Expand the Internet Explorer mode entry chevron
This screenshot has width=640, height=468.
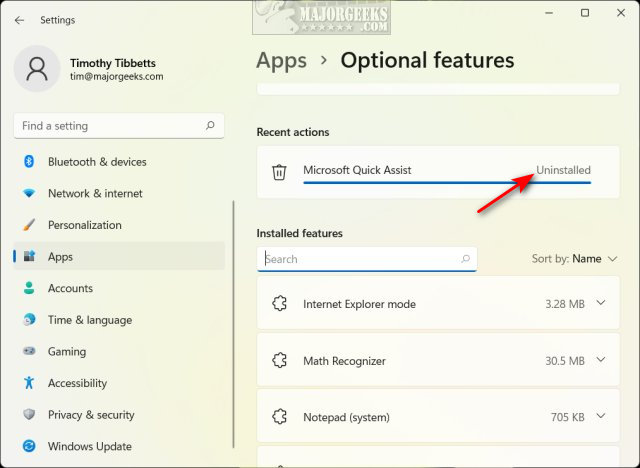[x=601, y=303]
